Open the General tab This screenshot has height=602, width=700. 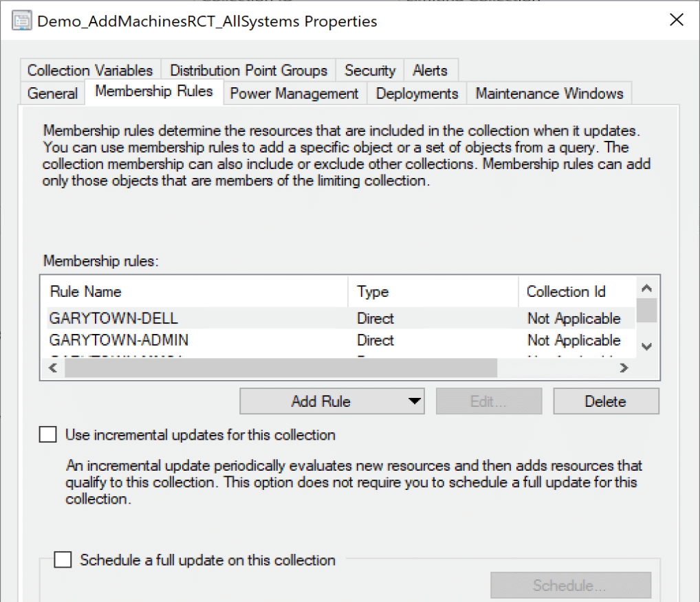[53, 93]
